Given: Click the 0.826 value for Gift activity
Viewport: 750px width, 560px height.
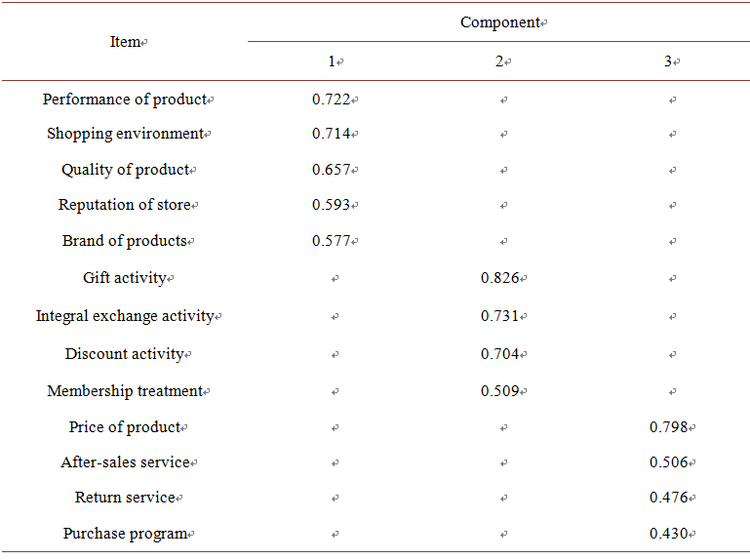Looking at the screenshot, I should (500, 278).
